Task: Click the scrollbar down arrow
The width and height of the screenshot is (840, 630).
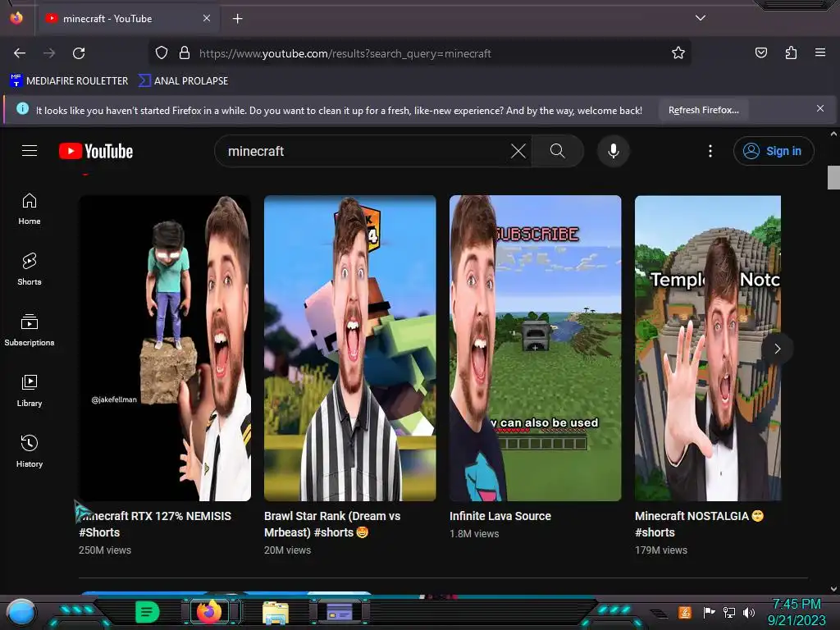Action: [x=833, y=589]
